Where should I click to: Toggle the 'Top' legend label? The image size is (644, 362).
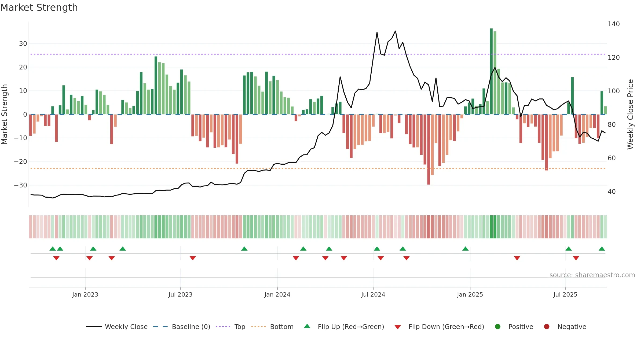(240, 327)
